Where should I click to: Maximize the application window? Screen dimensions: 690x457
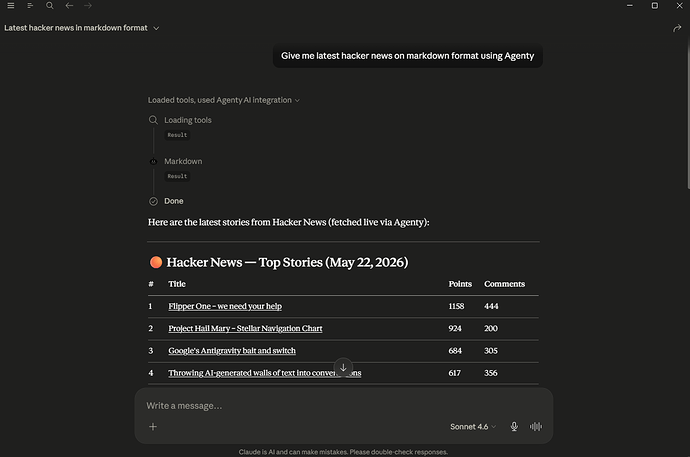coord(655,6)
